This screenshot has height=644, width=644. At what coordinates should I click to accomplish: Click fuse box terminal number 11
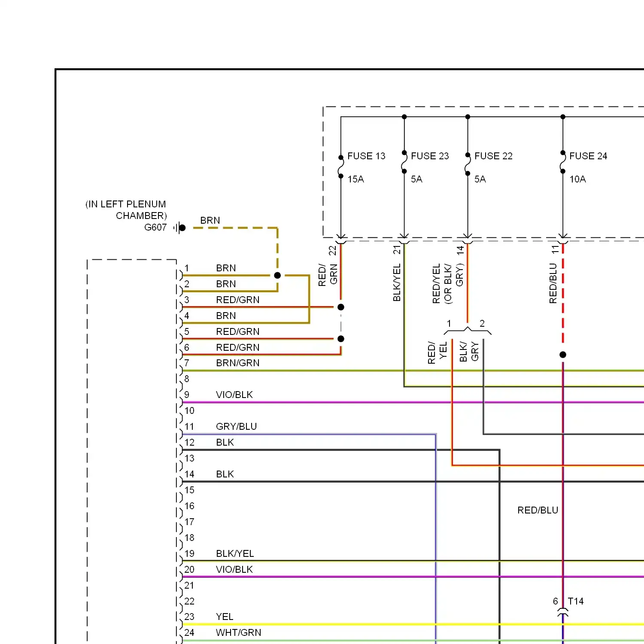coord(556,249)
